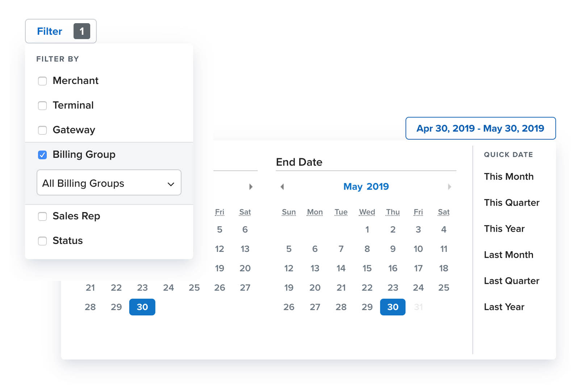580x392 pixels.
Task: Click the May 2019 month title
Action: click(366, 186)
